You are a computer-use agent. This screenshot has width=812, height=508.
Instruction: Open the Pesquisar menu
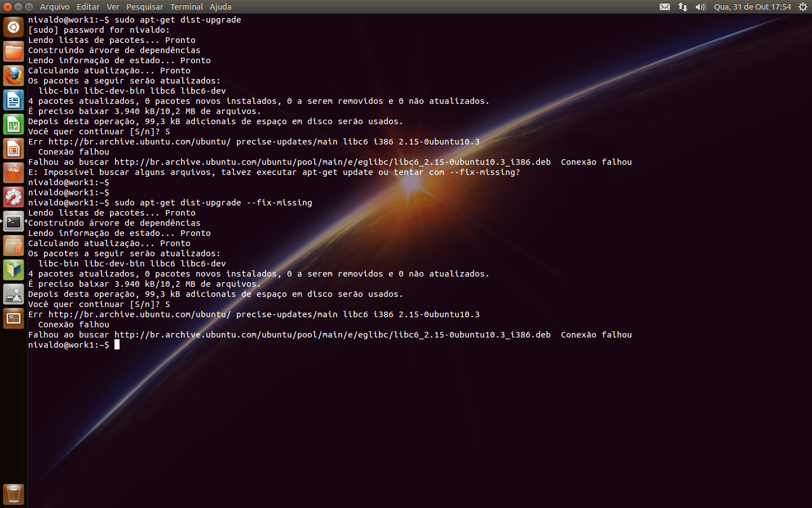point(144,7)
